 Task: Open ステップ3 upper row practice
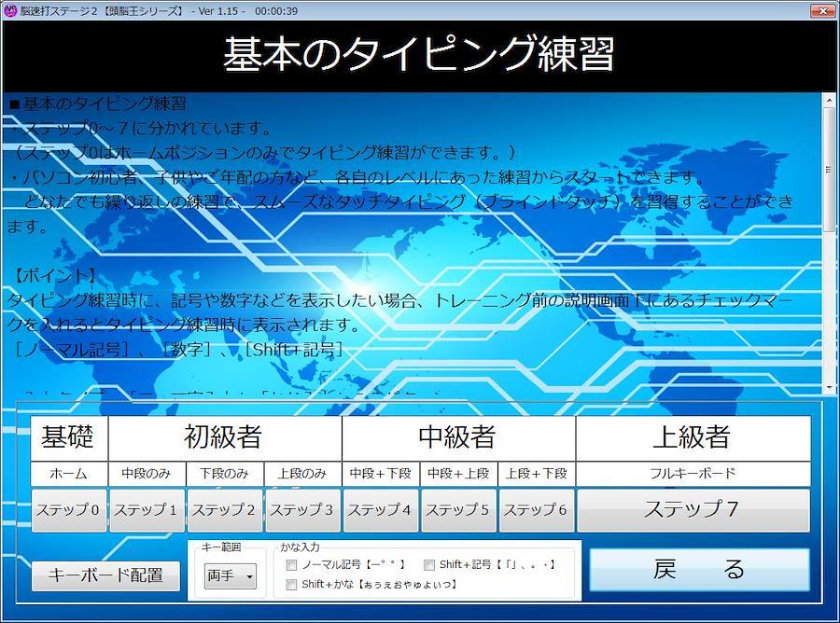pyautogui.click(x=302, y=510)
